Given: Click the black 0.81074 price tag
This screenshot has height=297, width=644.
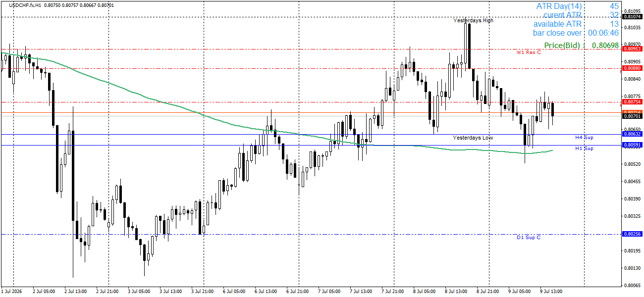Looking at the screenshot, I should [x=632, y=17].
